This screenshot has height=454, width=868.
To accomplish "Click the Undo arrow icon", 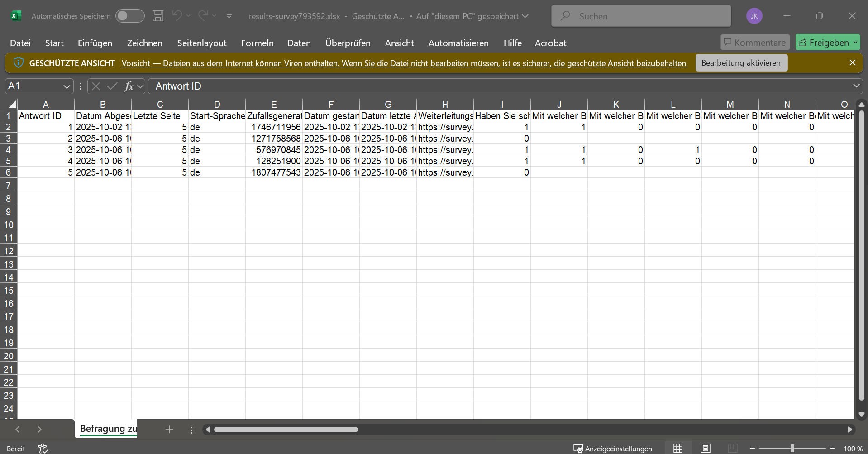I will pyautogui.click(x=177, y=16).
